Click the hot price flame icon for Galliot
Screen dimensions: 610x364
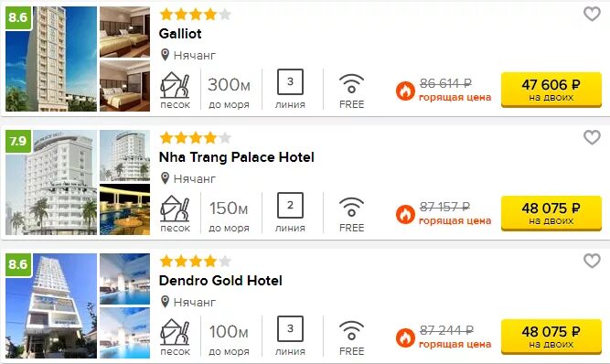pyautogui.click(x=405, y=91)
